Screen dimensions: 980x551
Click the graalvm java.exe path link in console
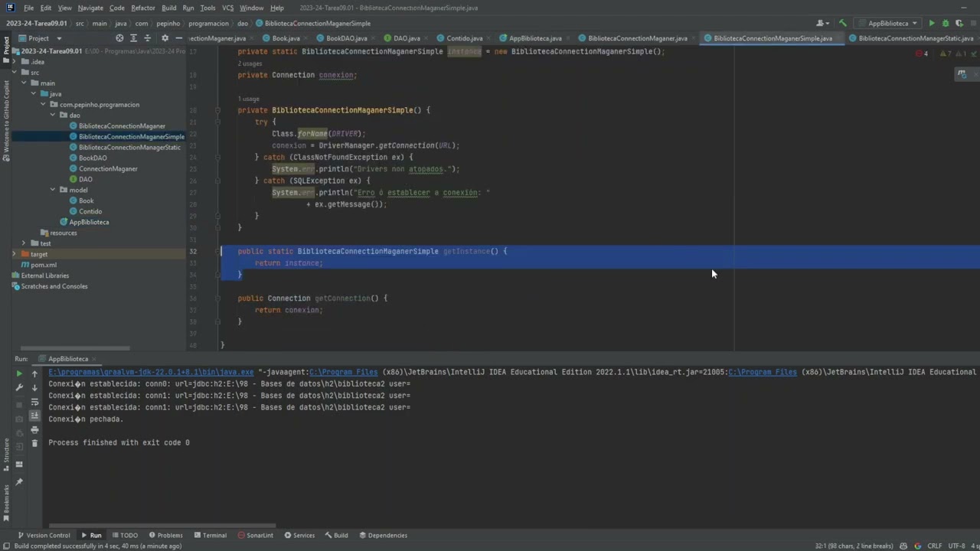151,372
